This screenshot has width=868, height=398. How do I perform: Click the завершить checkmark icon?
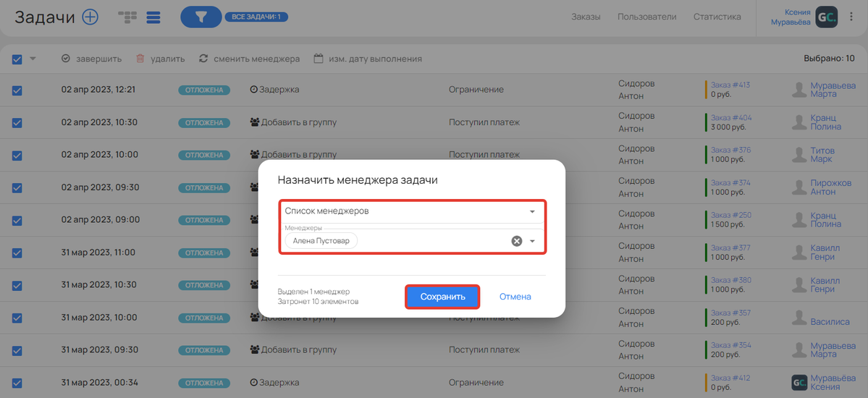pos(65,59)
